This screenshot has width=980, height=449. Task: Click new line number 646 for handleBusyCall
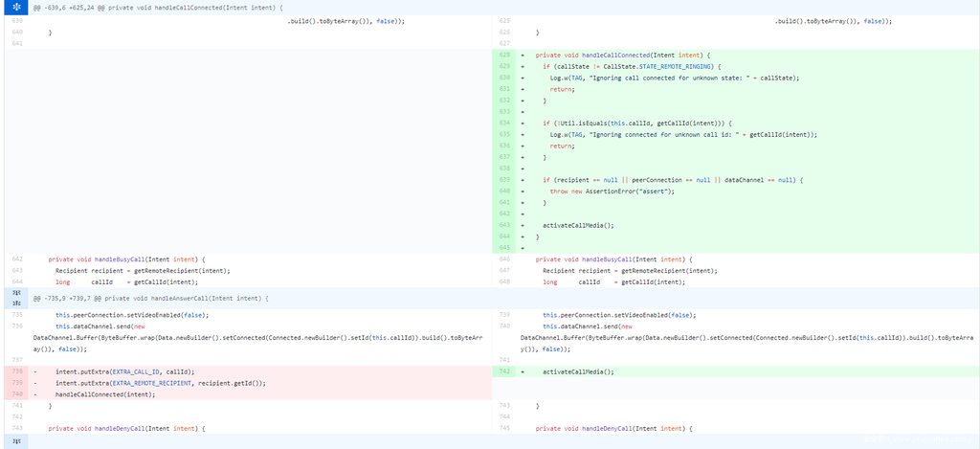click(x=504, y=258)
